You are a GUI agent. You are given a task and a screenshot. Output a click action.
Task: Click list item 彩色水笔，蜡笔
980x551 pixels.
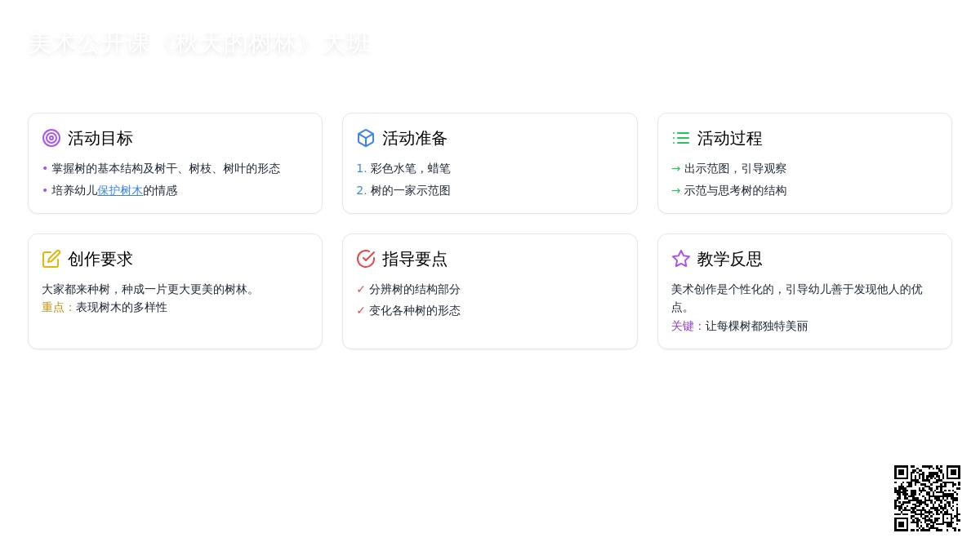(x=410, y=168)
